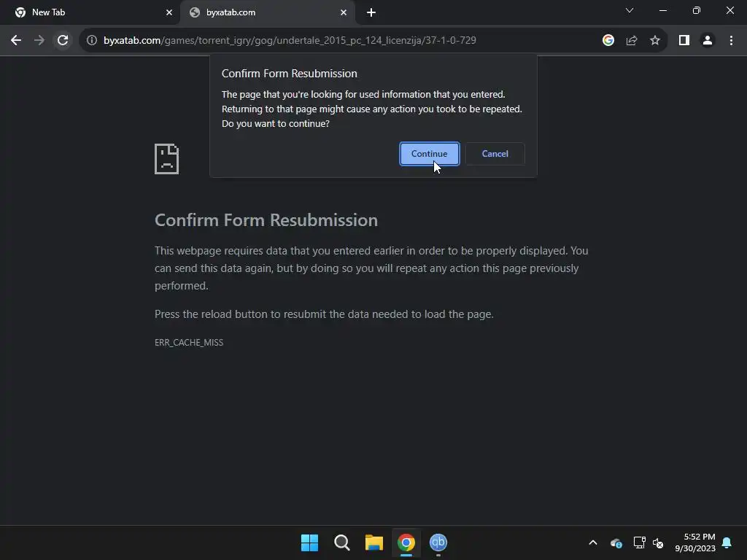Open the clock showing 5:52 PM
The height and width of the screenshot is (560, 747).
tap(695, 542)
